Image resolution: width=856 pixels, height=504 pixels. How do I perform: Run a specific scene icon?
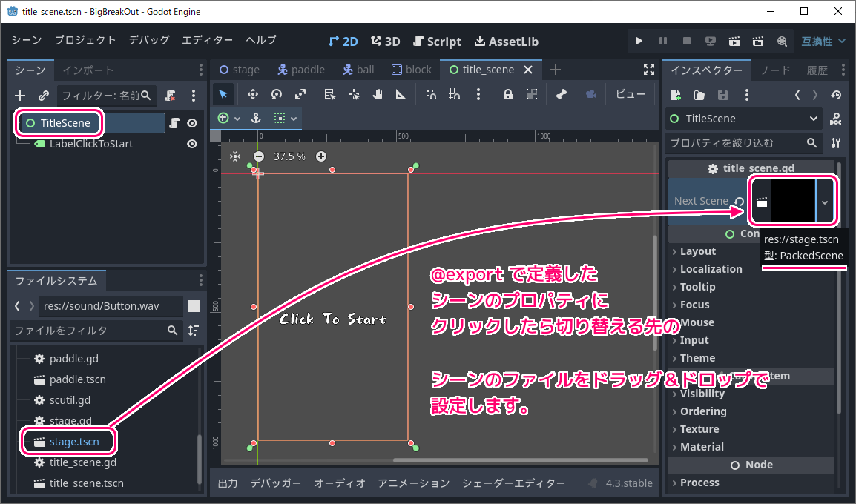758,41
